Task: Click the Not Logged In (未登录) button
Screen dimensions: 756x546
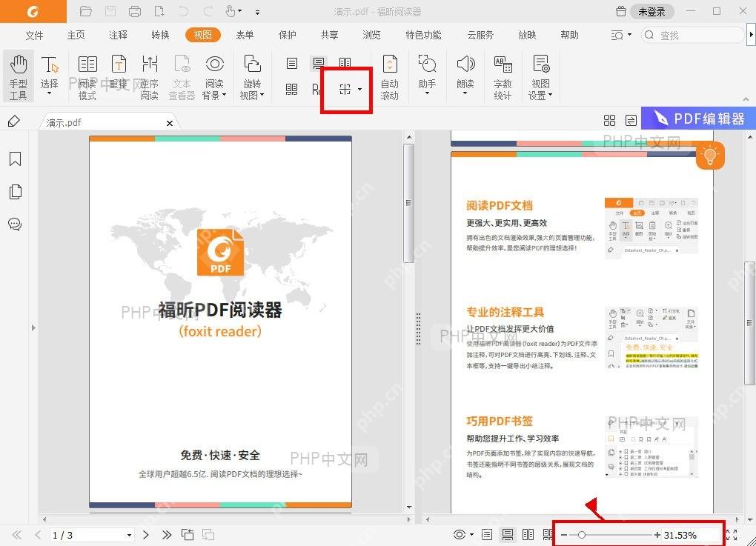Action: (651, 11)
